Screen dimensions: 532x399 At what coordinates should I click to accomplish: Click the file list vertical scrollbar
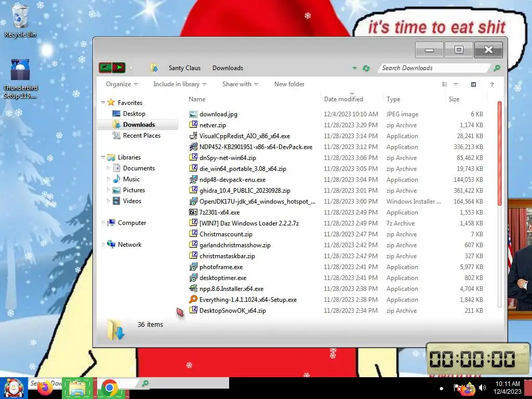(499, 153)
